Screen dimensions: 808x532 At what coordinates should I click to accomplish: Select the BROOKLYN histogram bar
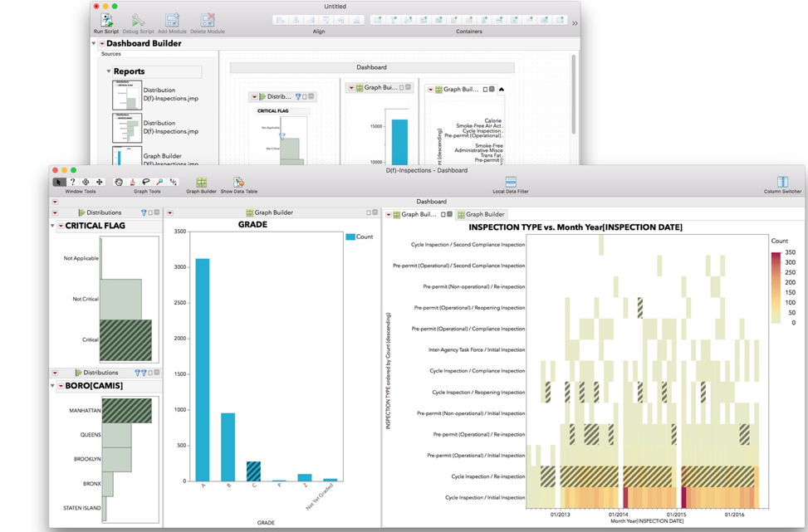coord(116,460)
